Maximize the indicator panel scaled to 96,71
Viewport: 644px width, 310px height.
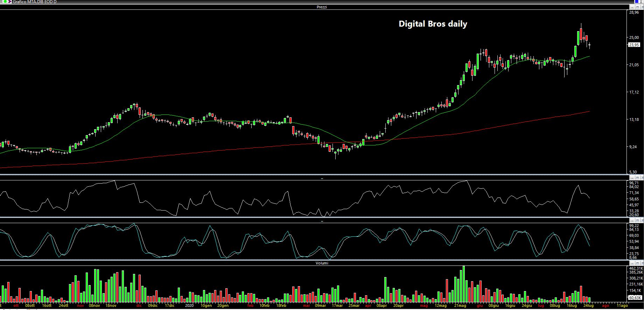coord(637,178)
